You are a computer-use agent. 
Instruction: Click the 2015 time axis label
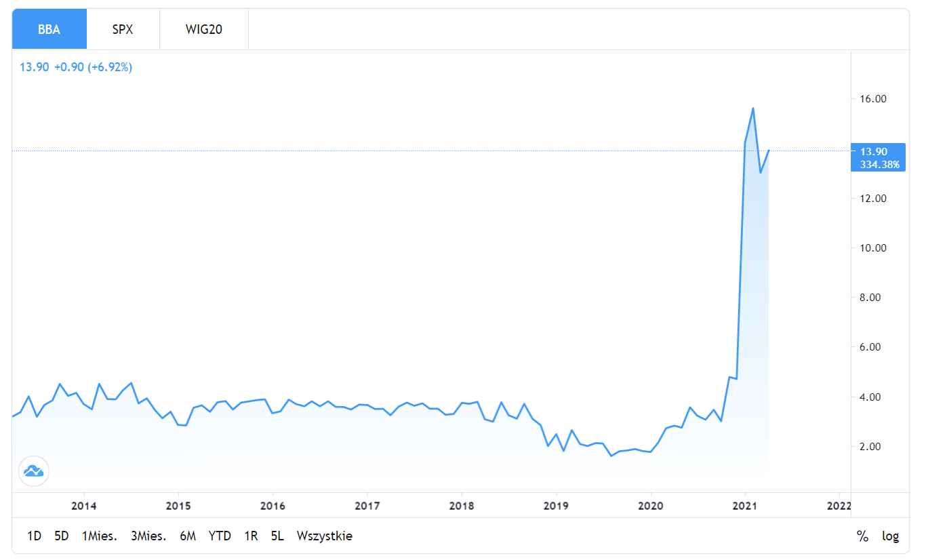pos(178,505)
